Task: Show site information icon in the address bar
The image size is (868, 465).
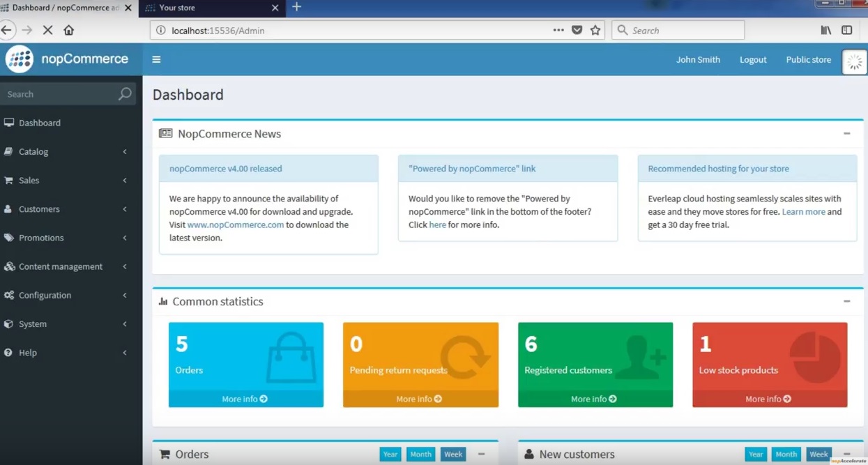Action: point(160,30)
